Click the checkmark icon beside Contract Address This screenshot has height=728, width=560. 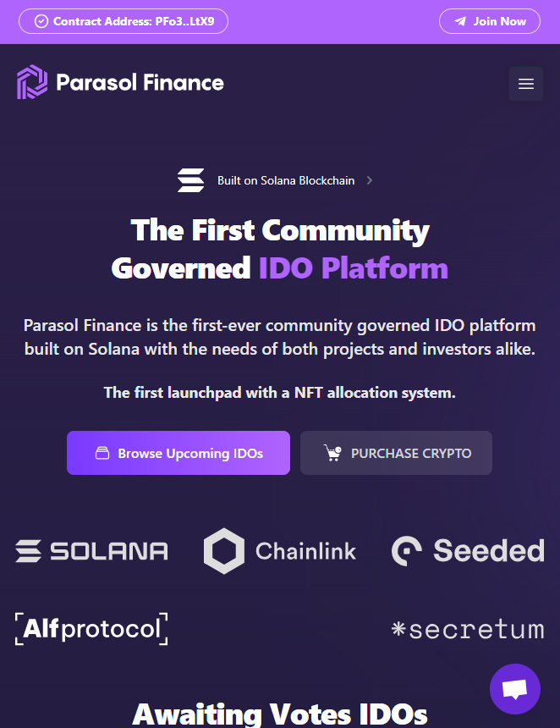tap(41, 21)
